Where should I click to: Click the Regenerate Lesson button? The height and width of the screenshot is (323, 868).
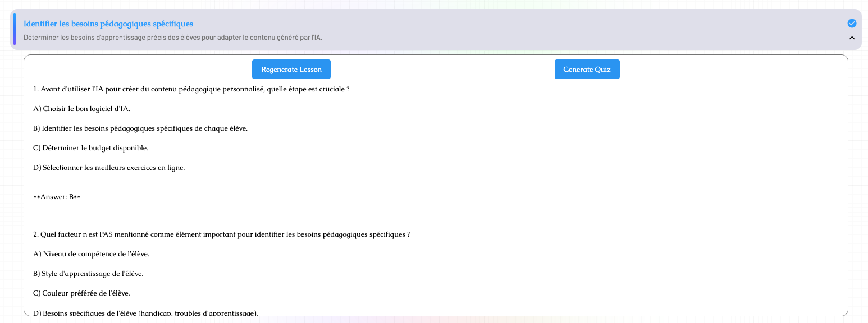coord(291,70)
